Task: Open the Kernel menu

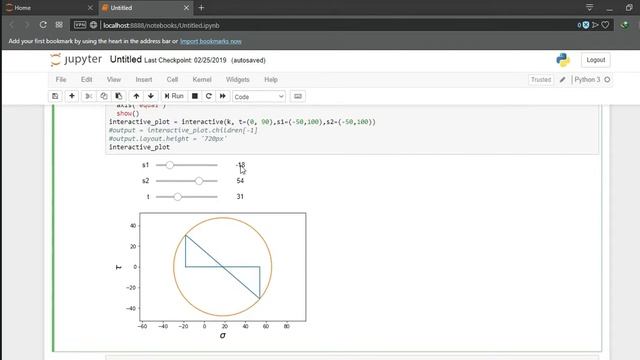Action: [202, 80]
